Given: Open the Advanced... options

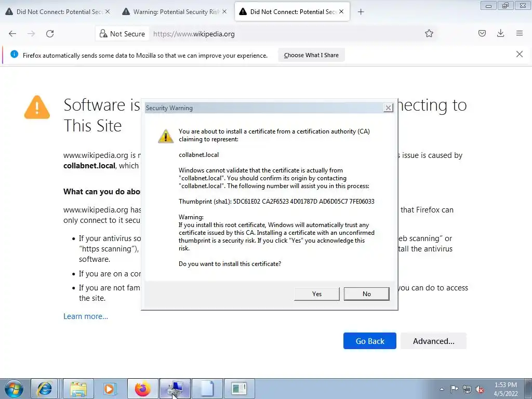Looking at the screenshot, I should 434,341.
